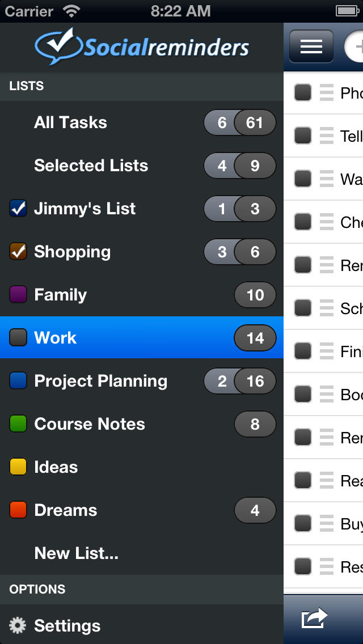Create a list with New List…
Image resolution: width=363 pixels, height=644 pixels.
tap(76, 553)
